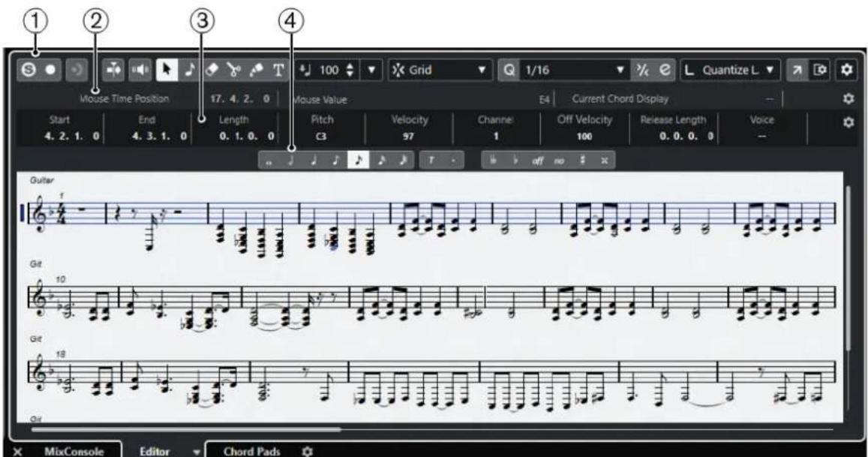This screenshot has width=868, height=457.
Task: Switch to the Chord Pads tab
Action: point(252,451)
